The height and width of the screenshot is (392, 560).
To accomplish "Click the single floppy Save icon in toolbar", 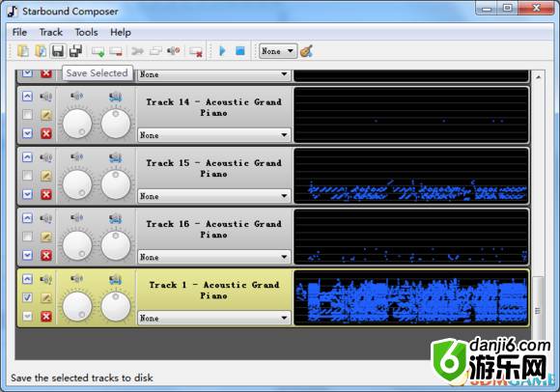I will pos(58,51).
